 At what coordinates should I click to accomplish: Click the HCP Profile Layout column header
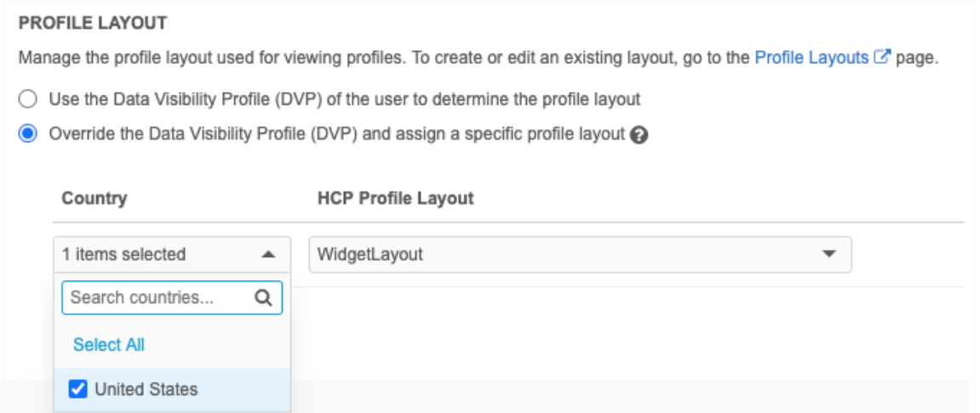[395, 198]
